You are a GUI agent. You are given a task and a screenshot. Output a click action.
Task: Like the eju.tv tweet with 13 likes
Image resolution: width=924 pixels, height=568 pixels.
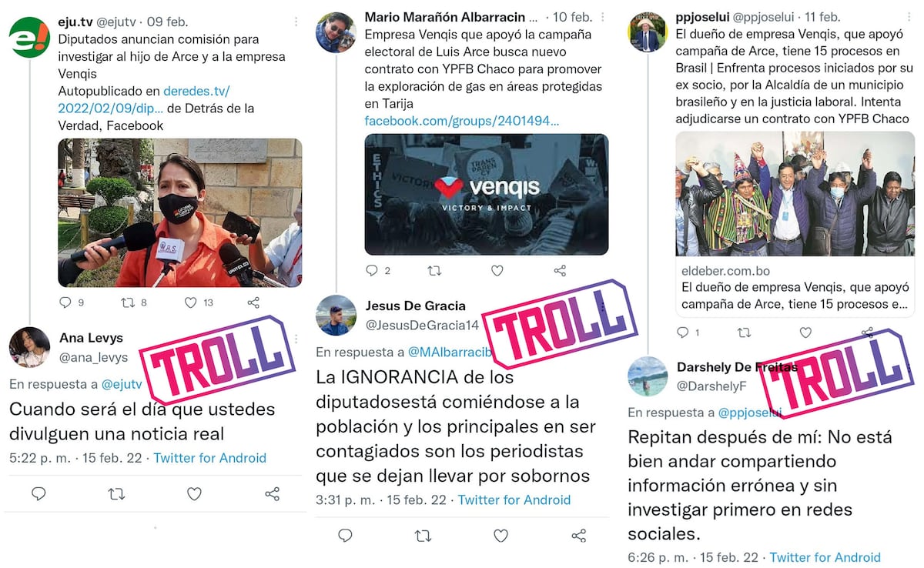click(x=190, y=302)
